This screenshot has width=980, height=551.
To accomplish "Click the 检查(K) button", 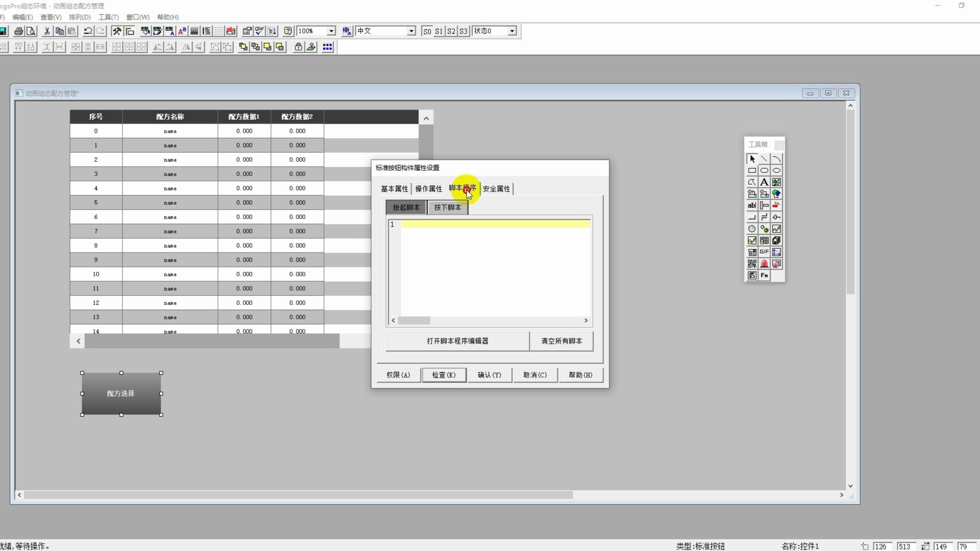I will coord(444,375).
